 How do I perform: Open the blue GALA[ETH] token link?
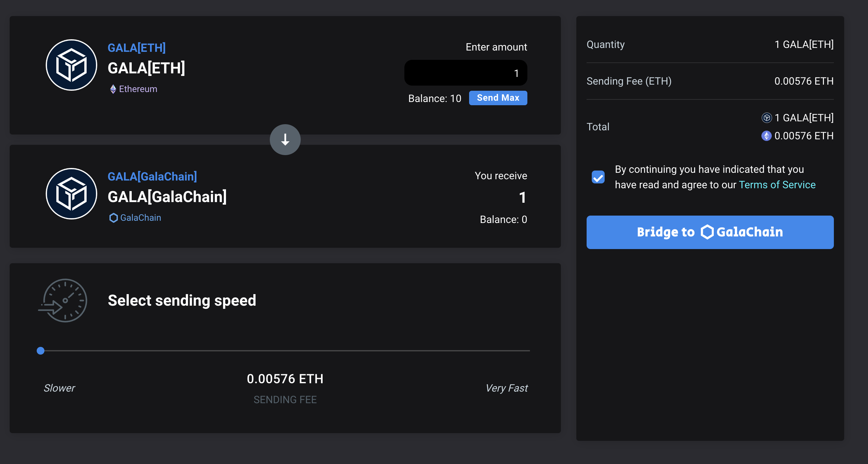137,48
